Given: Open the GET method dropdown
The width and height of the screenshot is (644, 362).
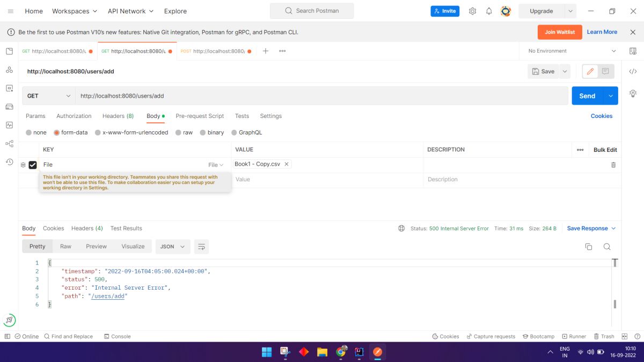Looking at the screenshot, I should click(48, 96).
